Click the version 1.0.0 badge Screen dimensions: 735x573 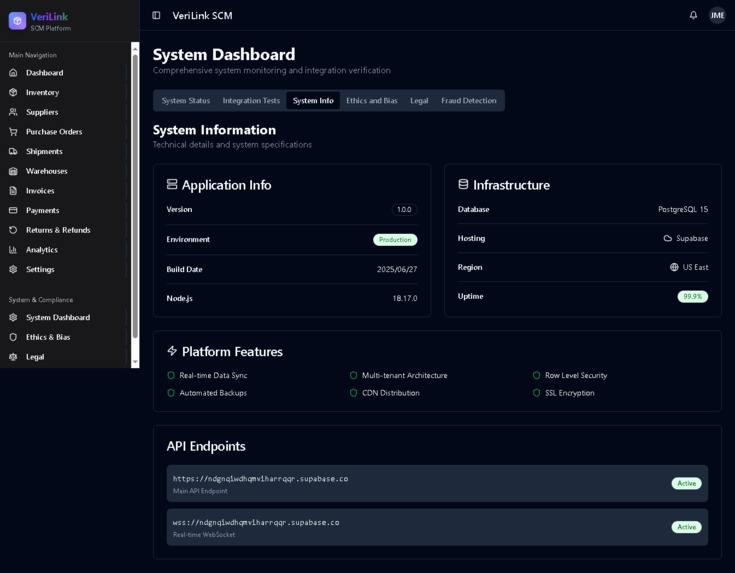(x=404, y=210)
